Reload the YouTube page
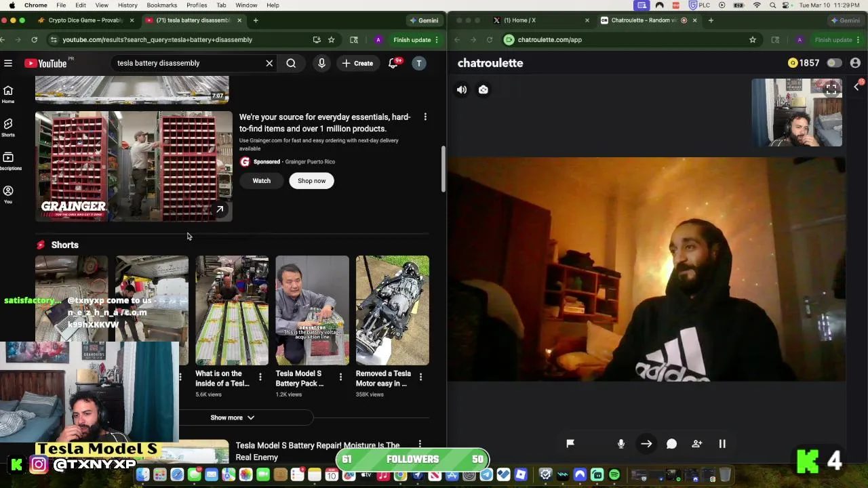The width and height of the screenshot is (868, 488). tap(34, 40)
